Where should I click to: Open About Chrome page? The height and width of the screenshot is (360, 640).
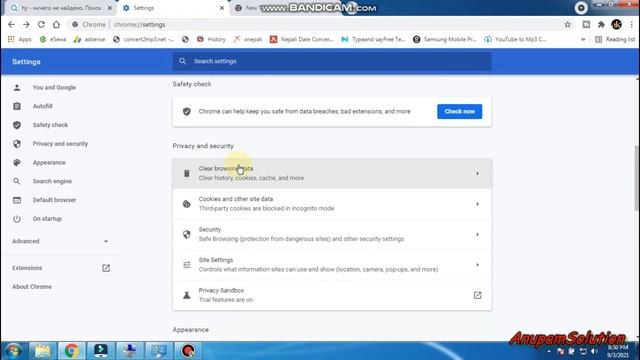tap(32, 287)
